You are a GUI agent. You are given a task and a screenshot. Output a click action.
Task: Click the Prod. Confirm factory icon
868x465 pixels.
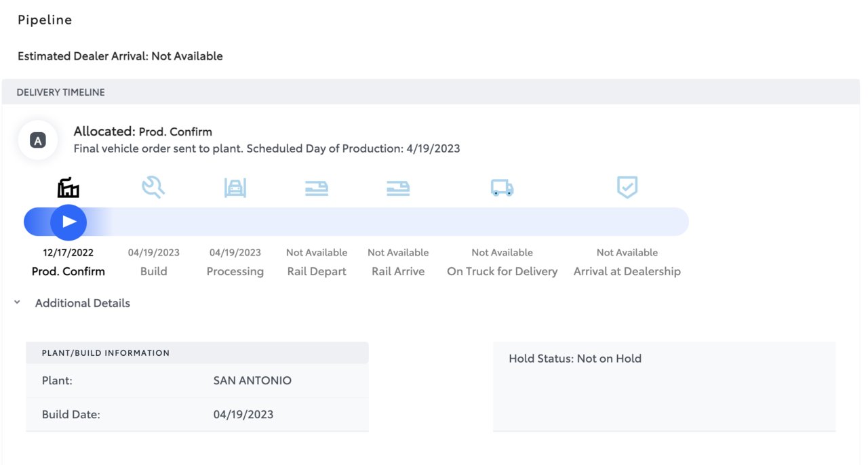(68, 187)
